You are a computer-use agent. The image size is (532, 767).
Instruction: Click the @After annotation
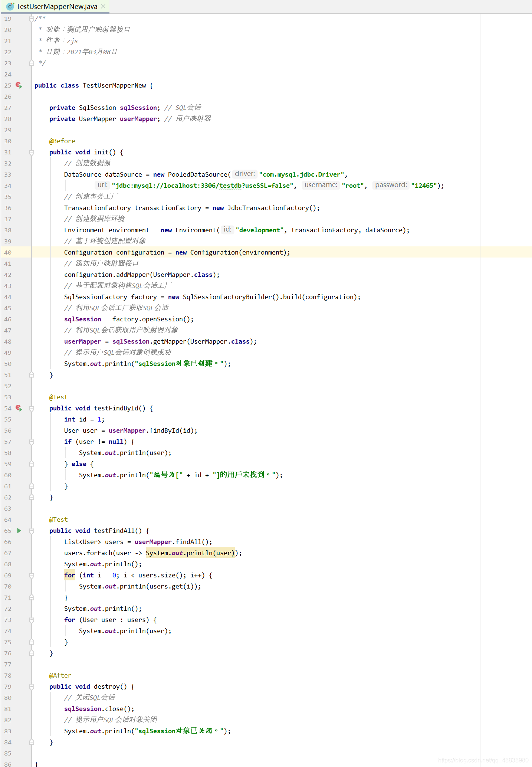click(x=60, y=675)
